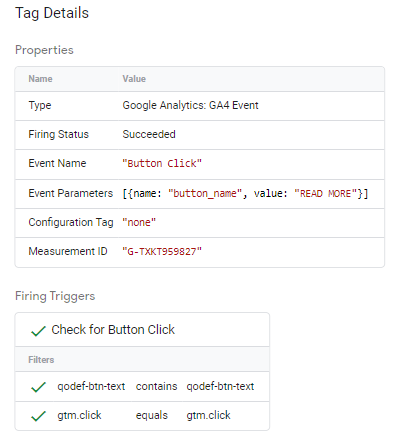Viewport: 418px width, 443px height.
Task: Click the Configuration Tag label
Action: click(x=71, y=222)
